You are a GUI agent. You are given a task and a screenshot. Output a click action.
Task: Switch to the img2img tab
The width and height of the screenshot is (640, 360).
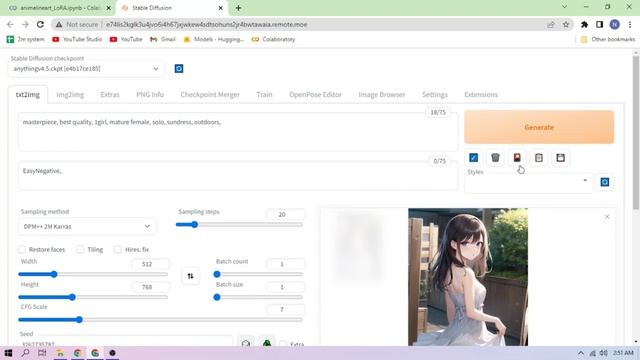tap(70, 94)
